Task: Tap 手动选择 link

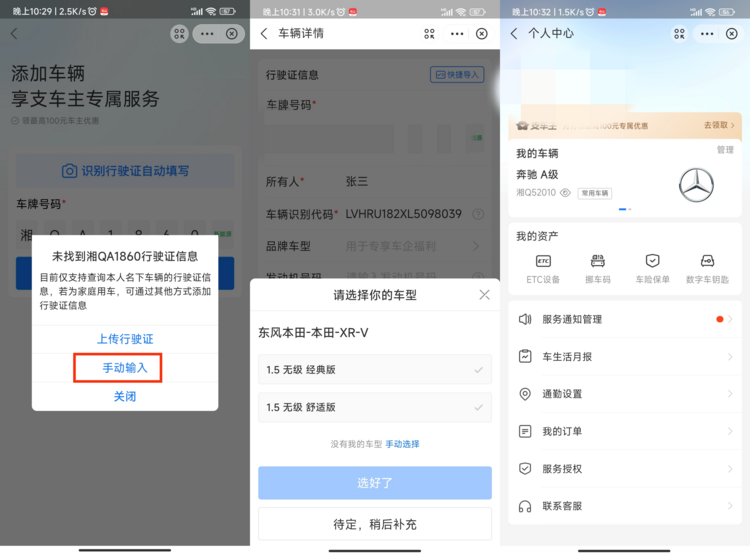Action: point(402,444)
